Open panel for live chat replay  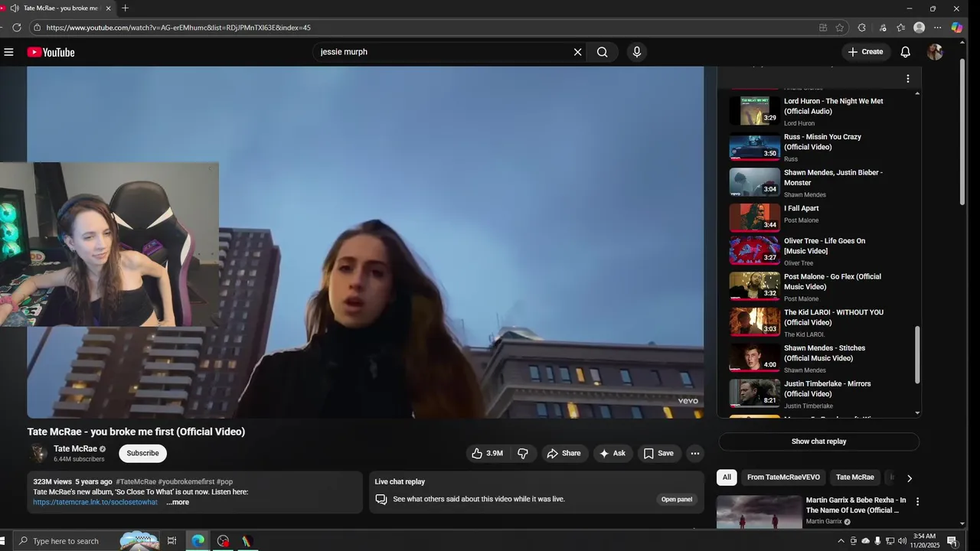[677, 500]
